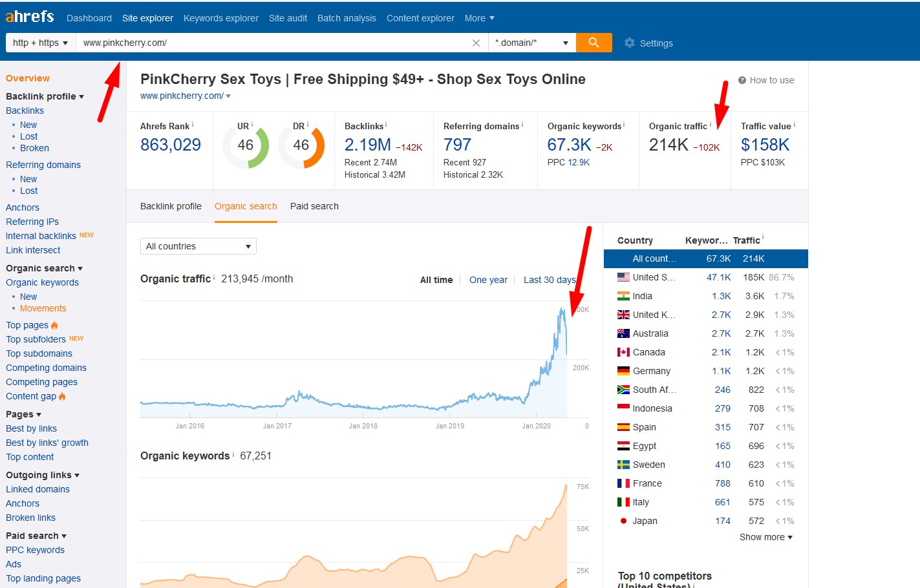
Task: Click the United States flag icon
Action: pos(623,277)
